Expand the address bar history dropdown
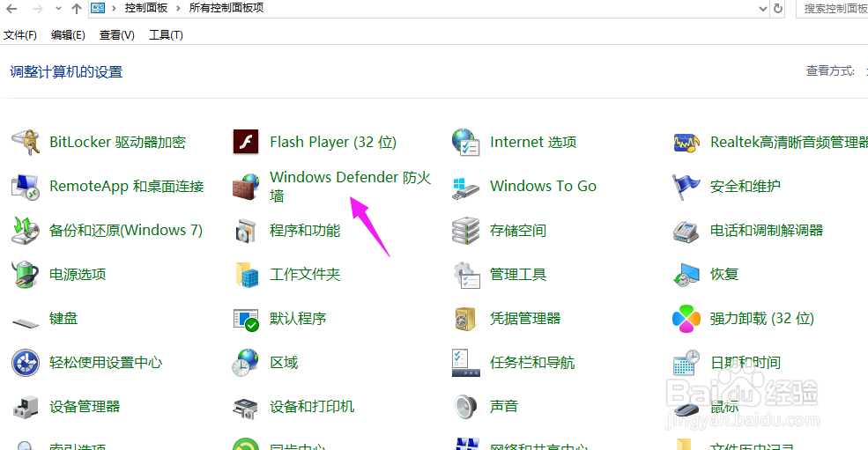The height and width of the screenshot is (450, 868). click(763, 8)
